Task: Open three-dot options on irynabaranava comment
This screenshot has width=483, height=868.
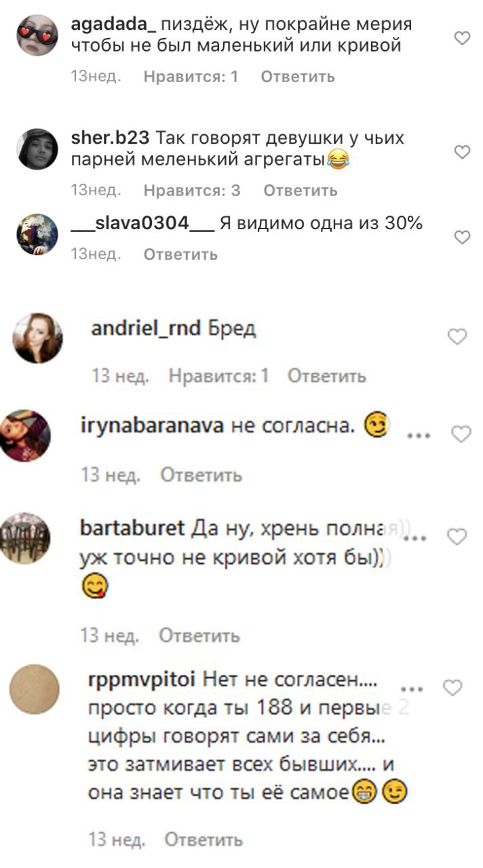Action: click(419, 435)
